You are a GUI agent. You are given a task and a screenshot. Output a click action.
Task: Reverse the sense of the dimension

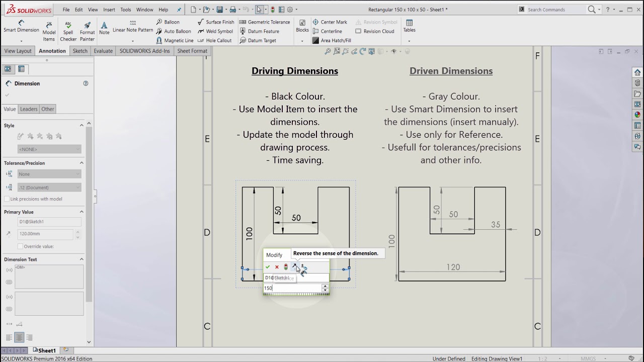[x=295, y=267]
